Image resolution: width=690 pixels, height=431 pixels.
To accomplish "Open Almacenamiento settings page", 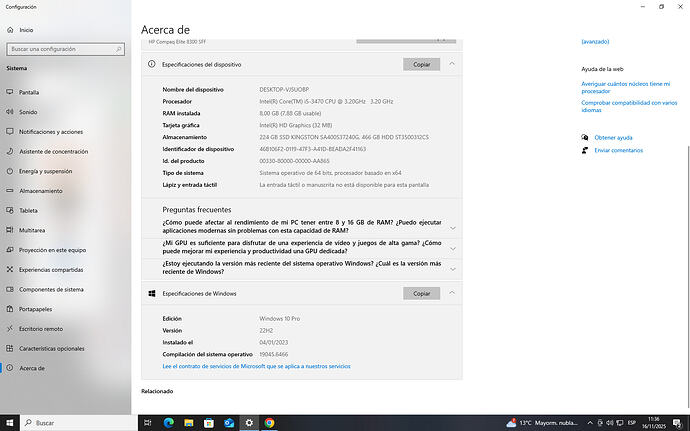I will coord(41,190).
